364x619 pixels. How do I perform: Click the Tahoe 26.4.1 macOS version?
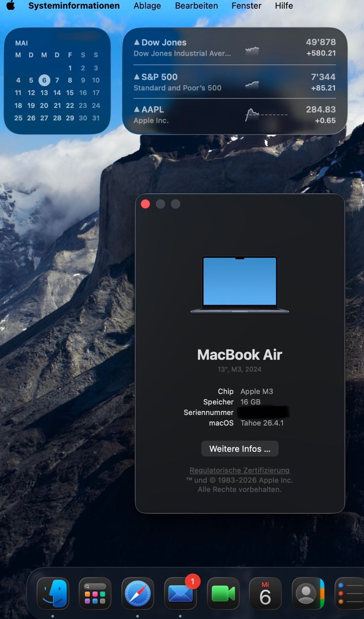262,423
